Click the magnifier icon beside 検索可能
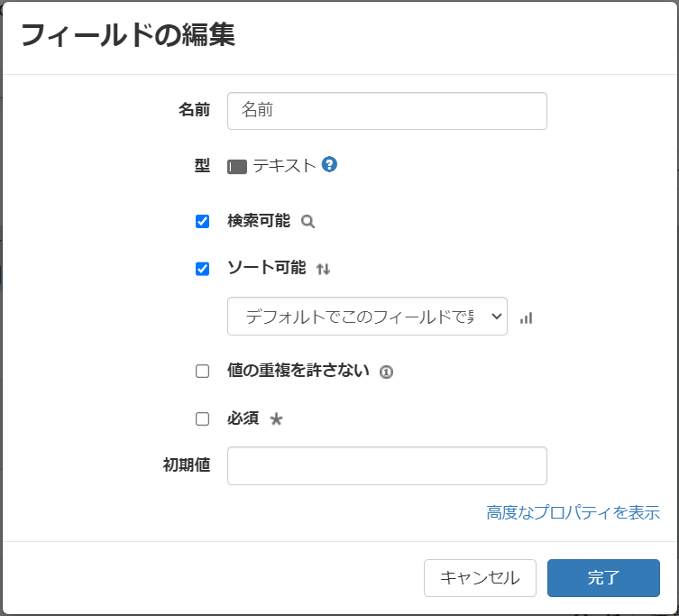Screen dimensions: 679x616 click(307, 222)
